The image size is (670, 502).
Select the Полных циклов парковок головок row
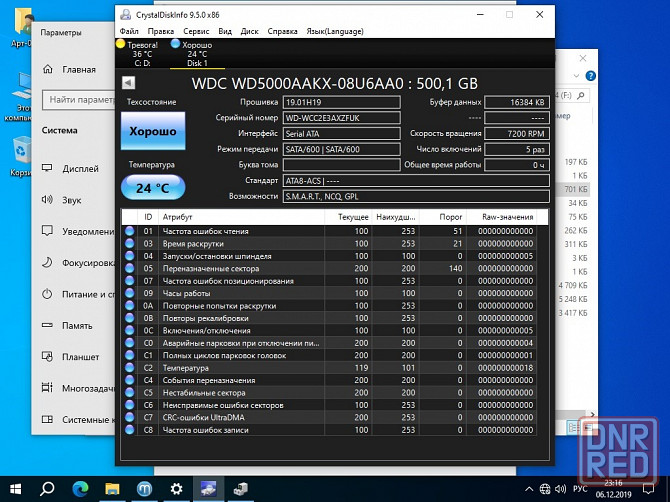click(329, 355)
